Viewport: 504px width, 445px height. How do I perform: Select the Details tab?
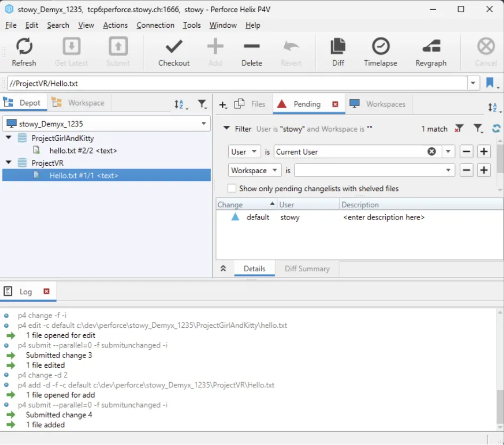coord(254,269)
